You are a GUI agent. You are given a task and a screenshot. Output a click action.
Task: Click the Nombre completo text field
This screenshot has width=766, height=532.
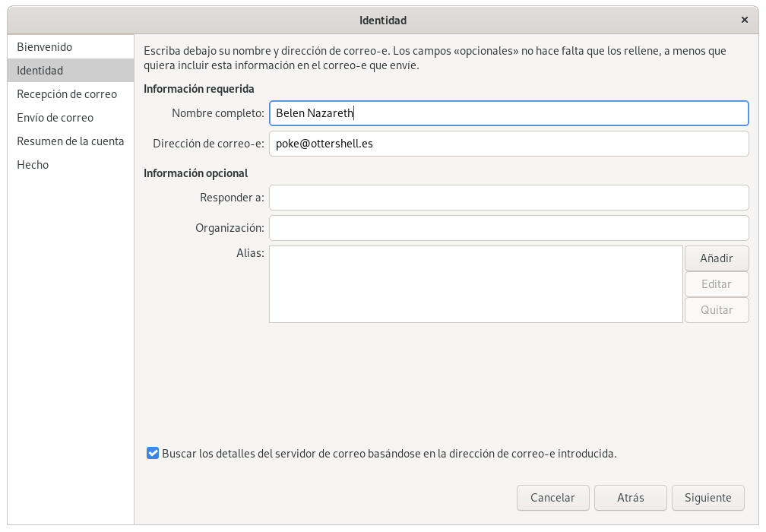coord(508,113)
